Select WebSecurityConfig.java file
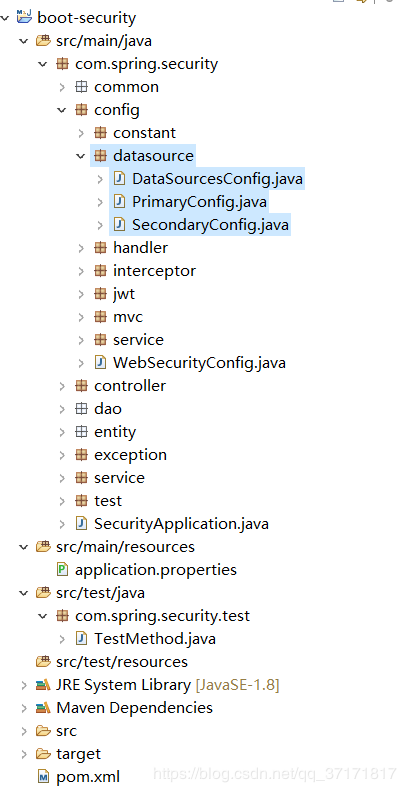Image resolution: width=406 pixels, height=792 pixels. click(199, 363)
